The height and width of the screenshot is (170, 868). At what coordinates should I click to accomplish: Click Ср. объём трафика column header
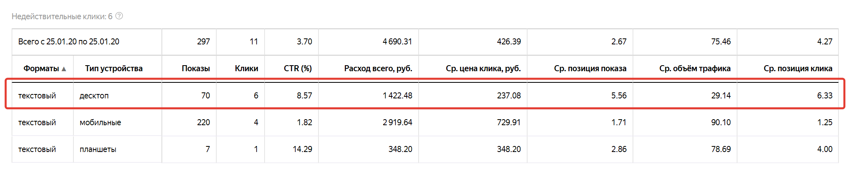(695, 68)
